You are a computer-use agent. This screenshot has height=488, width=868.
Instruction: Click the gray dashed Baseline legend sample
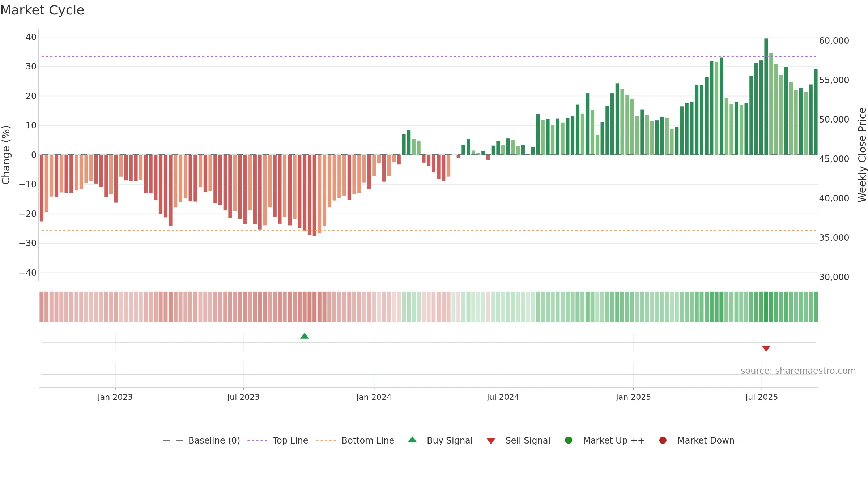click(173, 440)
